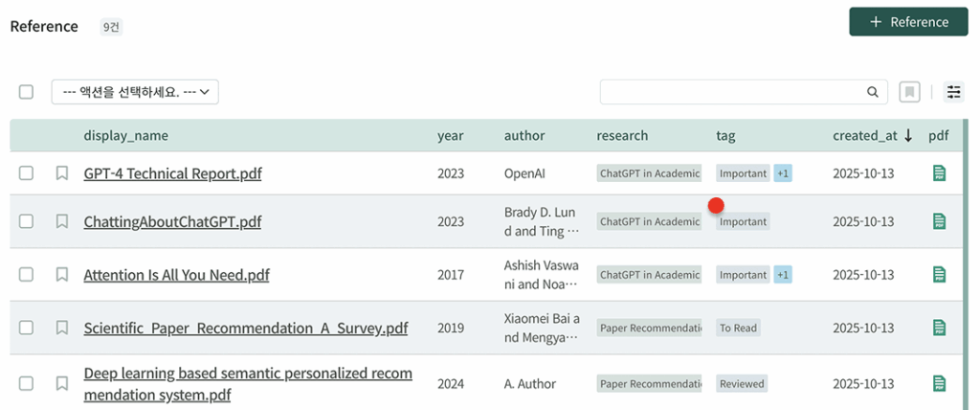The image size is (980, 410).
Task: Click the + Reference button
Action: [x=908, y=22]
